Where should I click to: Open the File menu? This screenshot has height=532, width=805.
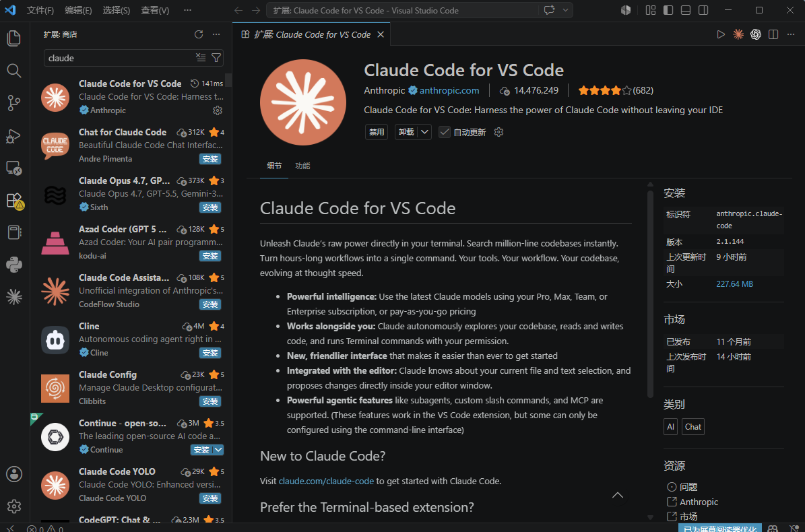pos(40,10)
